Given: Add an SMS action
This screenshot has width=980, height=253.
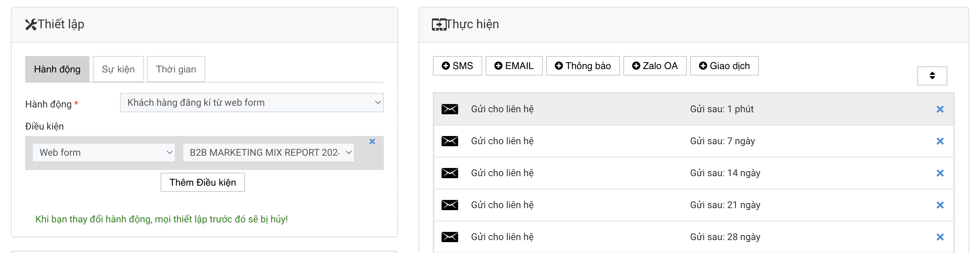Looking at the screenshot, I should (457, 66).
